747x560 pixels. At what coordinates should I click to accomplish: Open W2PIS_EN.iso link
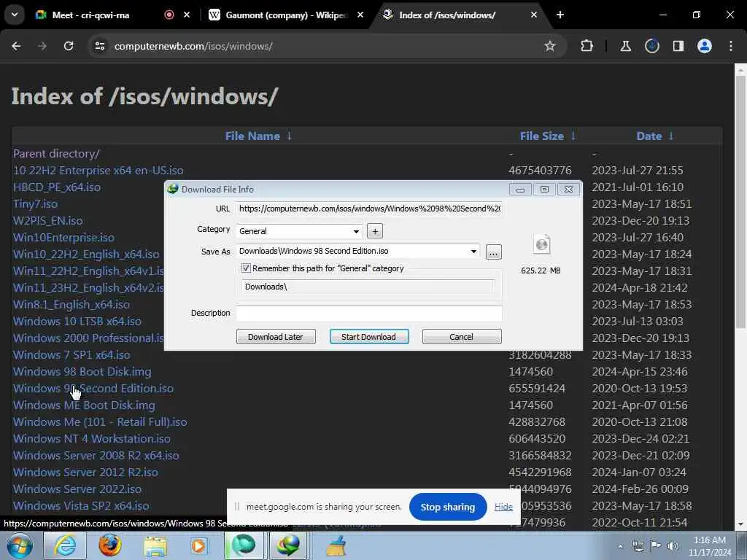pos(47,221)
